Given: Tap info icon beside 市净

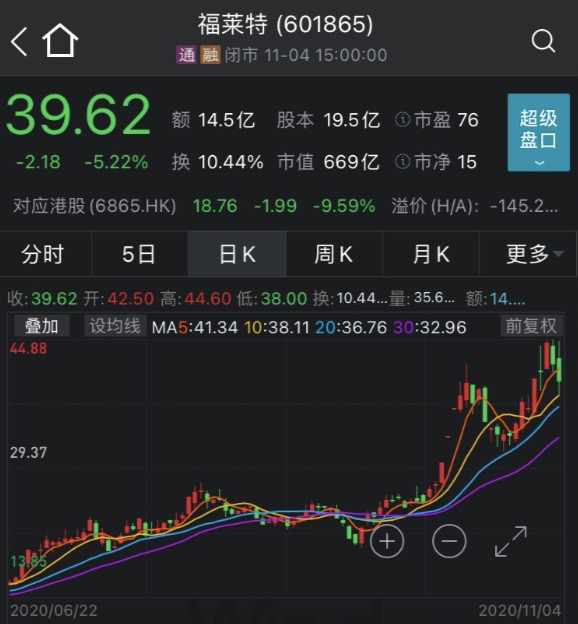Looking at the screenshot, I should click(x=402, y=162).
